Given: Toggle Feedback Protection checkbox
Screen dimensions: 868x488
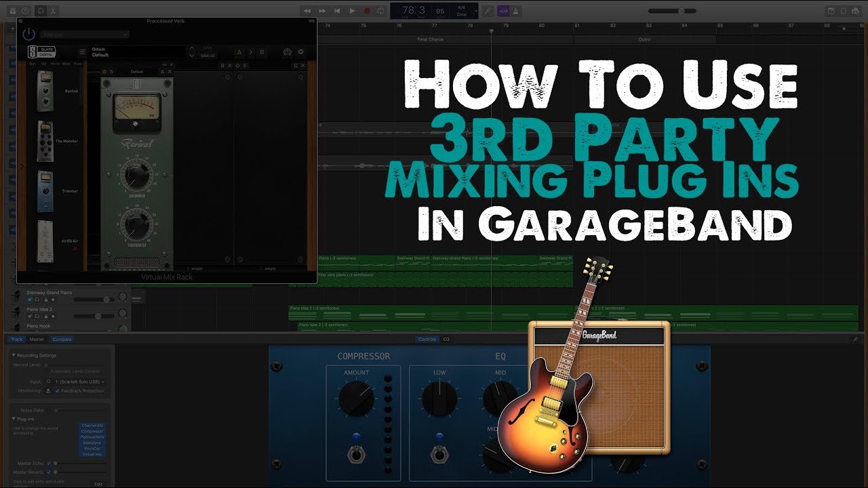Looking at the screenshot, I should coord(57,391).
